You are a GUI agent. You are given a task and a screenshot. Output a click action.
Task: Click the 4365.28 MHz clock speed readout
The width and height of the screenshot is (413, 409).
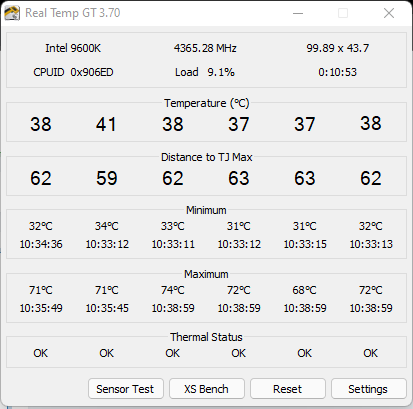[205, 48]
